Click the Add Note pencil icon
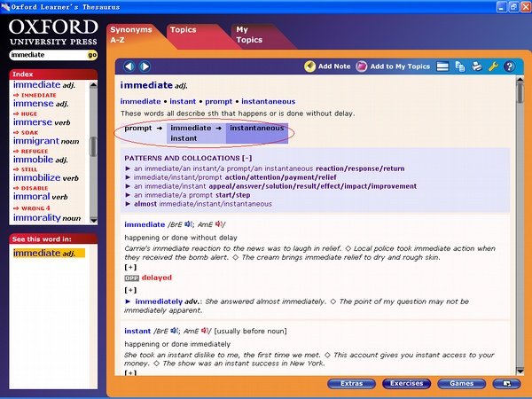Screen dimensions: 532x399 (x=309, y=66)
